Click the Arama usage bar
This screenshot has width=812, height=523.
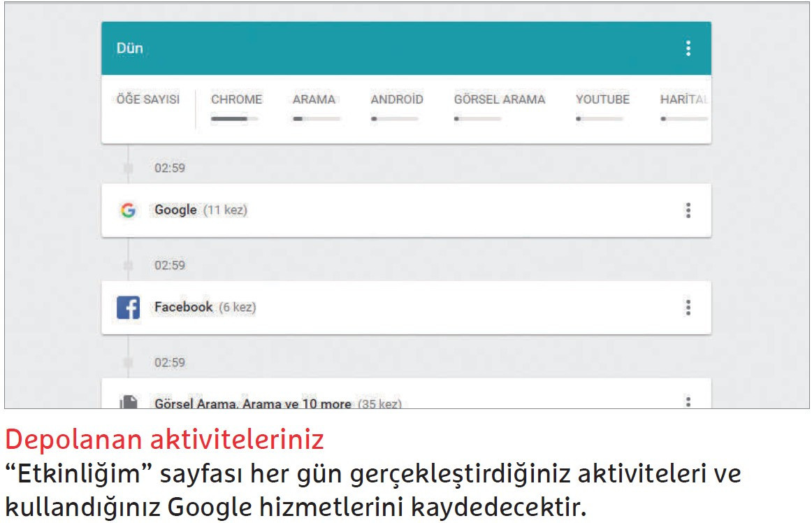coord(317,120)
